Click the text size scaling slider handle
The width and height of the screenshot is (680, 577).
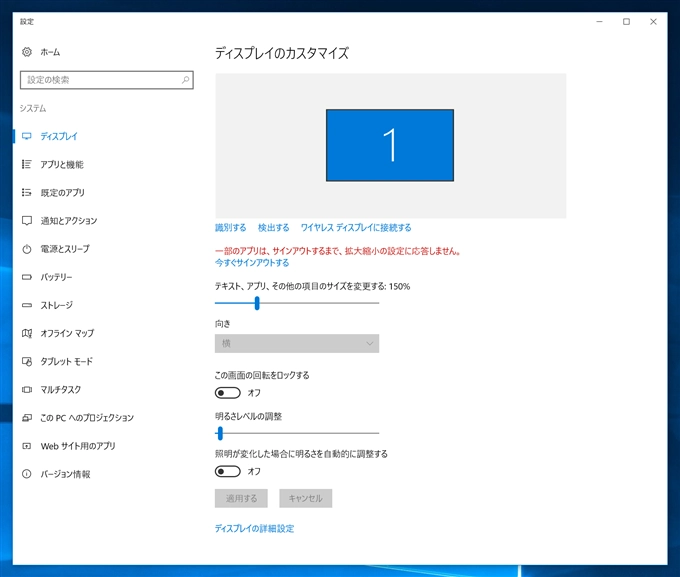point(257,303)
